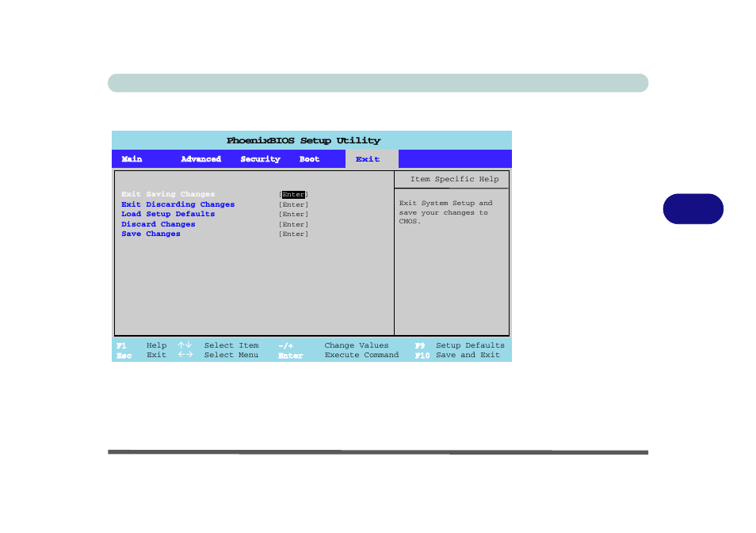Click the PhoenixBIOS Setup Utility title
Viewport: 756px width, 533px height.
(x=304, y=140)
